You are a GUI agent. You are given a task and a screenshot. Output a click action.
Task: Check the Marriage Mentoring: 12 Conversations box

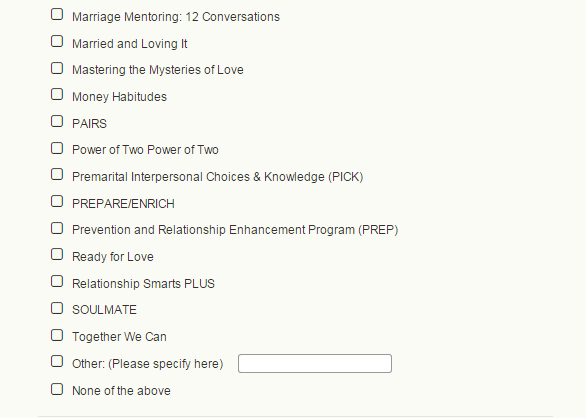[x=57, y=15]
